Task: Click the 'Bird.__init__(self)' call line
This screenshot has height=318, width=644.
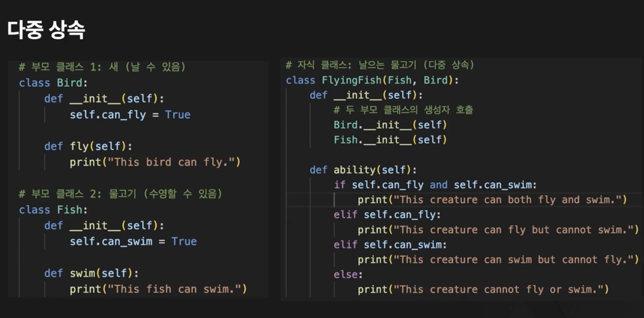Action: click(390, 125)
